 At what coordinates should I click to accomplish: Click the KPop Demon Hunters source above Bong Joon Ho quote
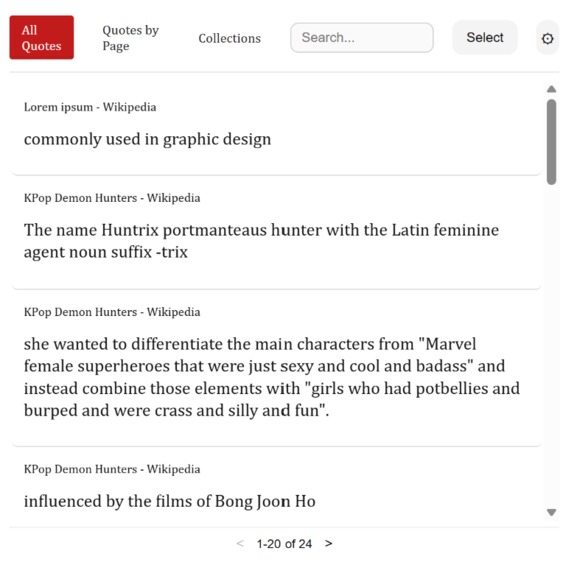(112, 469)
